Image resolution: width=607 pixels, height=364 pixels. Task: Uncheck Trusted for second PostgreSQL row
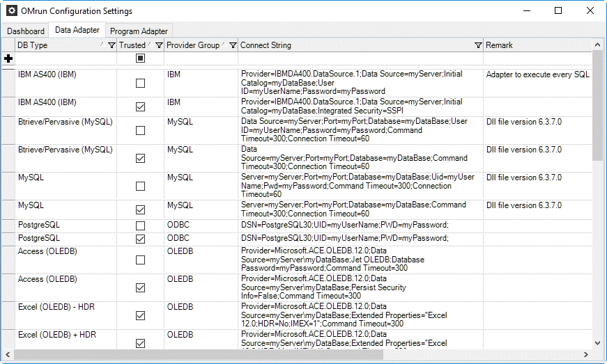tap(140, 239)
